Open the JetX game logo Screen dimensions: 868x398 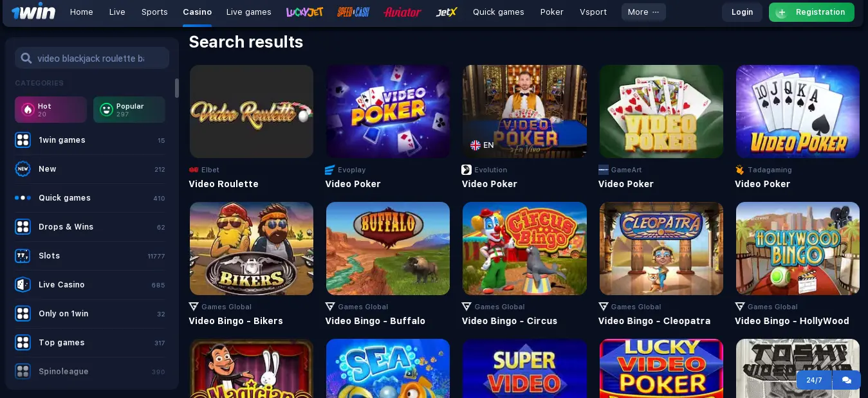click(x=447, y=12)
